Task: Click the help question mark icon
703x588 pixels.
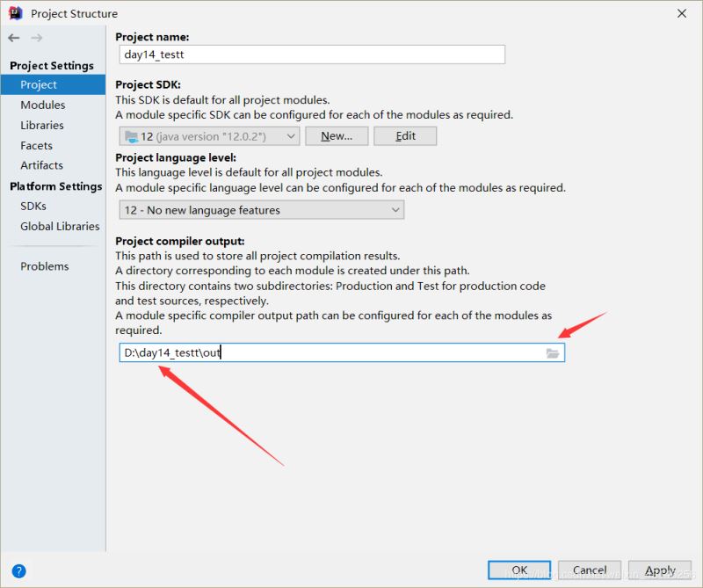Action: pyautogui.click(x=18, y=570)
